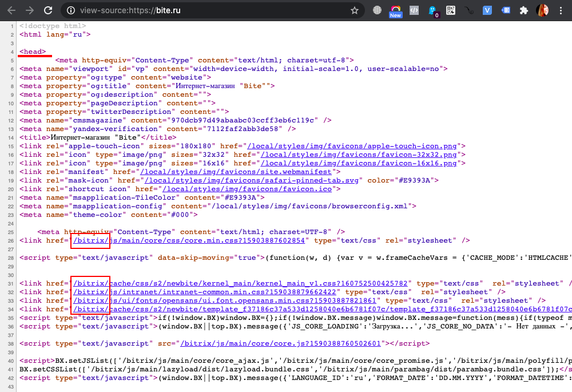
Task: Click the frameCacheVars script line
Action: (296, 258)
